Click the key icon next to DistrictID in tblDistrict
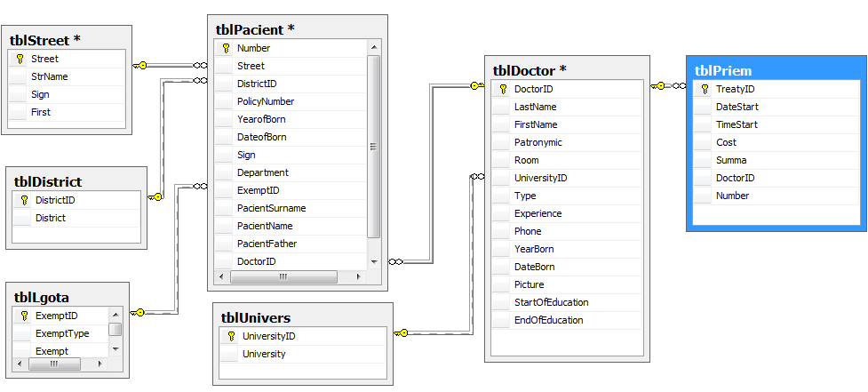Viewport: 868px width, 392px height. coord(24,200)
